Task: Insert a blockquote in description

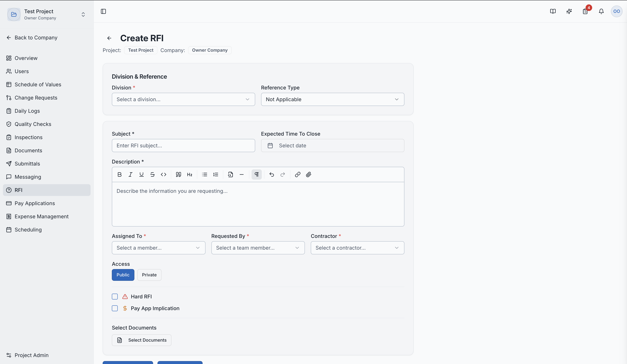Action: click(x=178, y=175)
